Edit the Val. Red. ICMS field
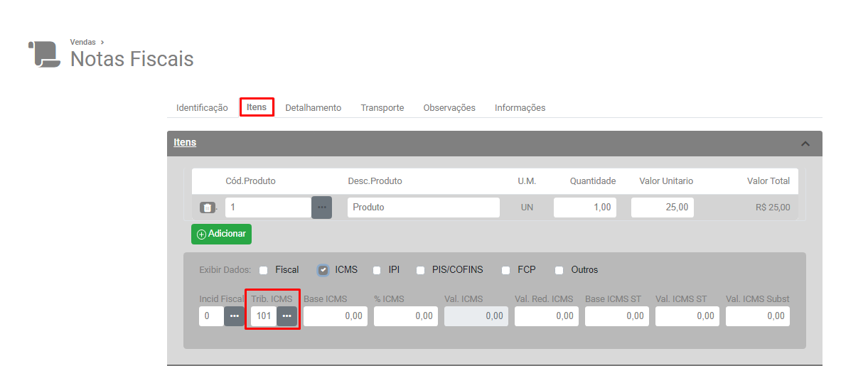This screenshot has width=868, height=366. (x=547, y=316)
